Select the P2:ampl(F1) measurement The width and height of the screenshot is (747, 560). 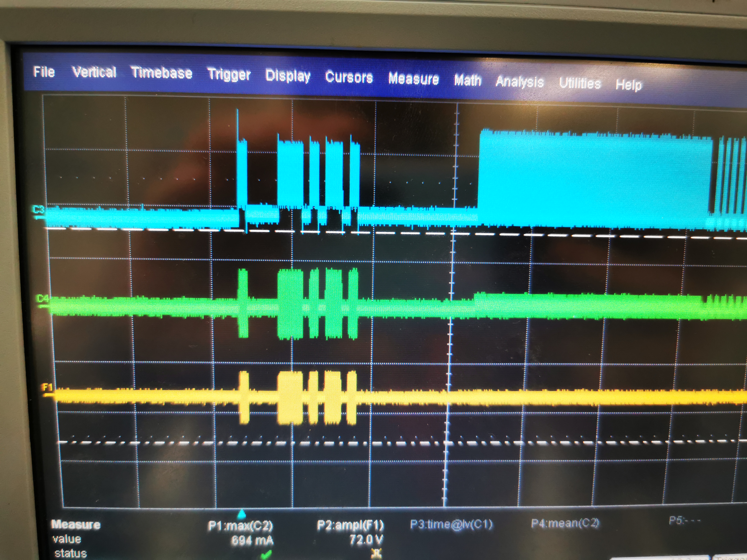click(350, 525)
